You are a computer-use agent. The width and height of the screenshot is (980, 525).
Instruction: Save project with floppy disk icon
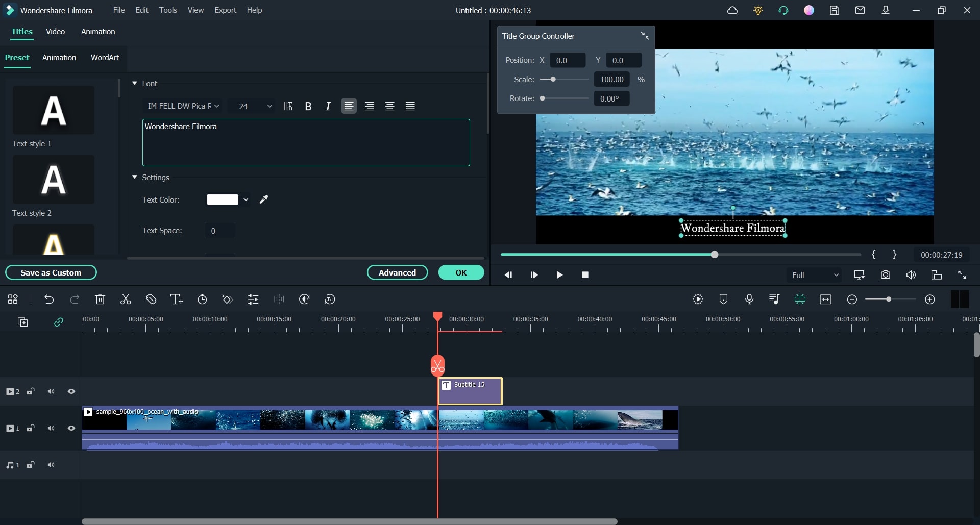[x=835, y=10]
